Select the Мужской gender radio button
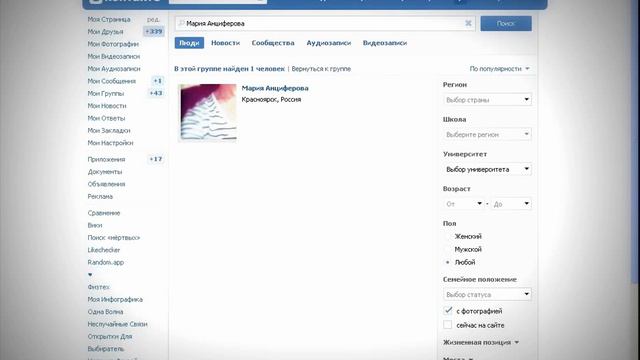This screenshot has height=360, width=640. pos(447,249)
